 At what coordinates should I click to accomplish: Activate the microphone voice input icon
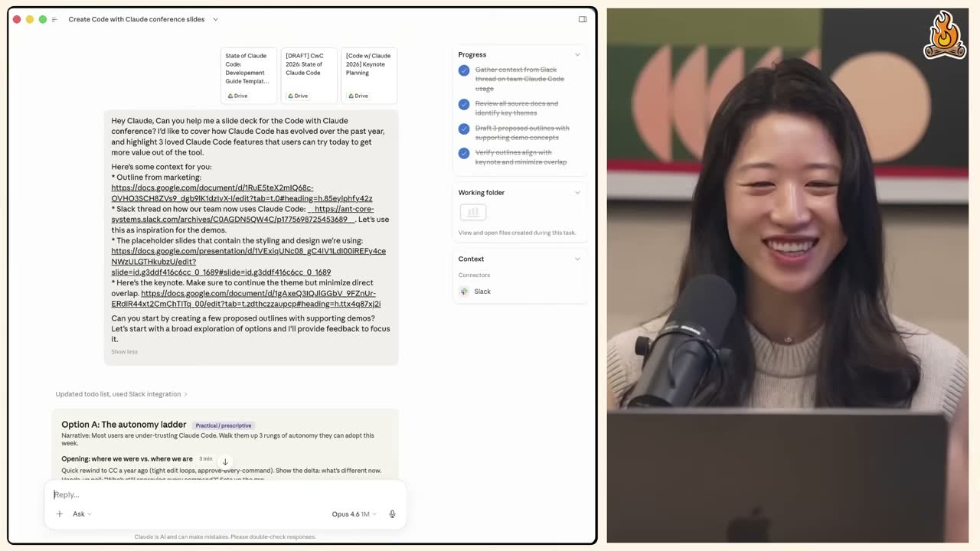coord(392,514)
